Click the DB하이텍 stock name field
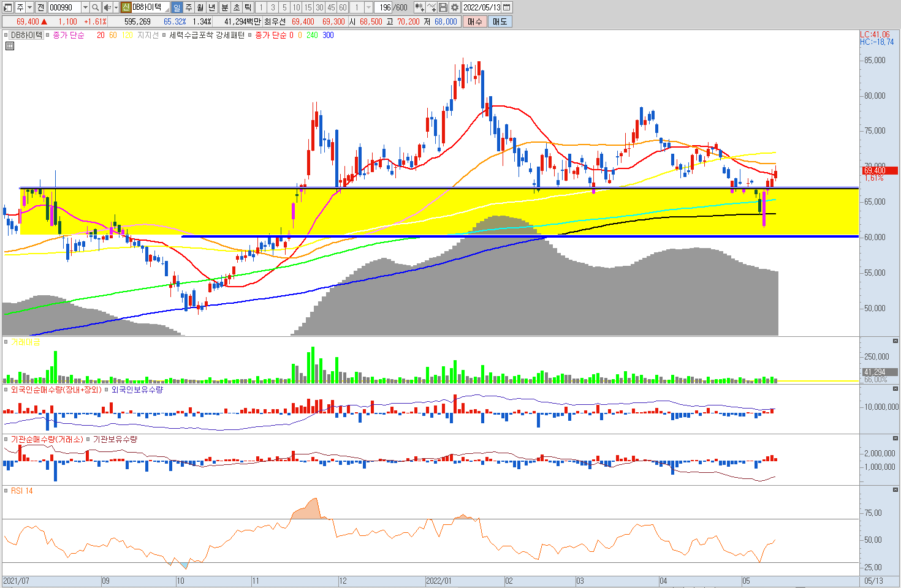The image size is (901, 588). (x=150, y=7)
